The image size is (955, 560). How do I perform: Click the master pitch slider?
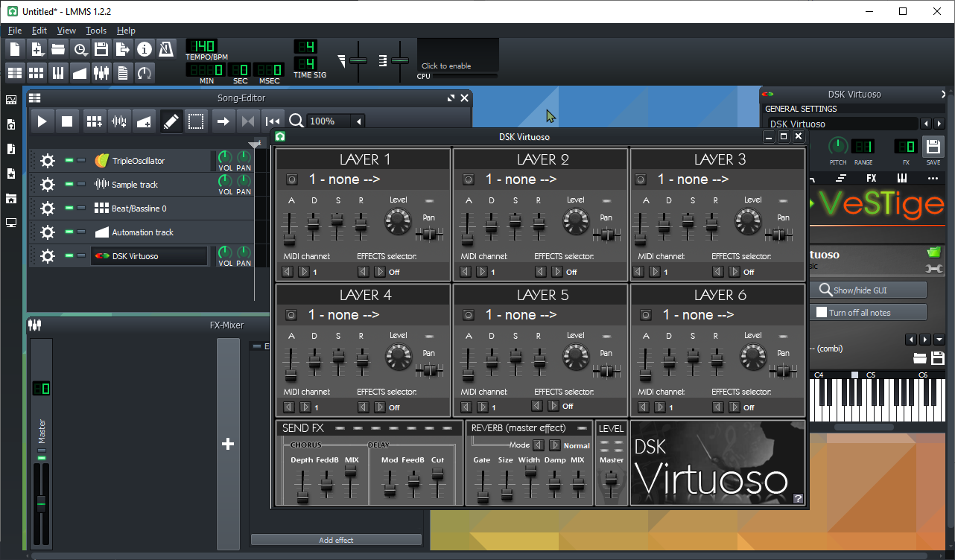tap(400, 60)
